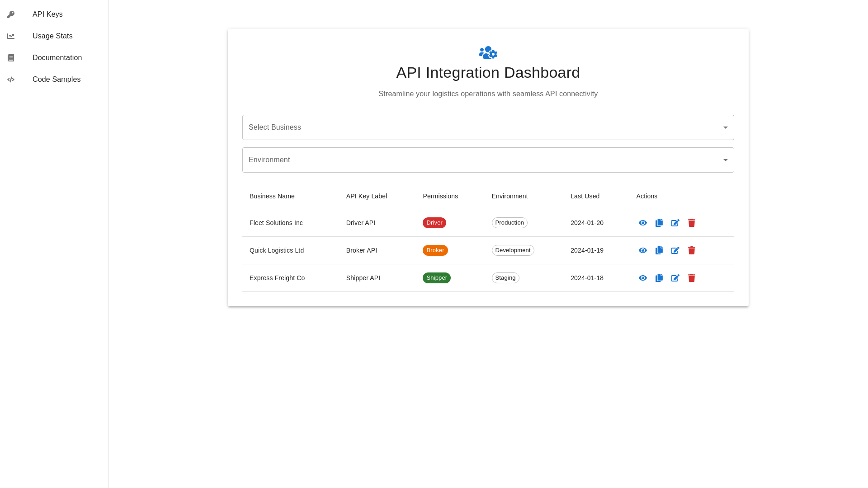Select the Production environment chip
The width and height of the screenshot is (868, 488).
pos(509,223)
